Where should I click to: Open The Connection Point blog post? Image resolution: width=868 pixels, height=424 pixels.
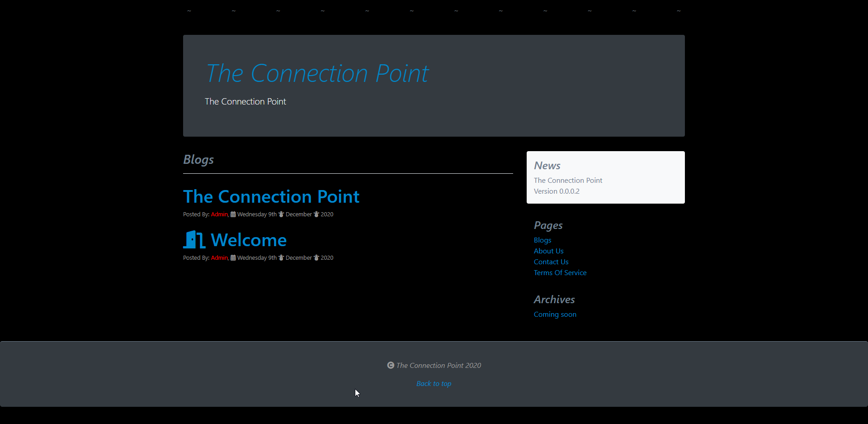coord(271,196)
